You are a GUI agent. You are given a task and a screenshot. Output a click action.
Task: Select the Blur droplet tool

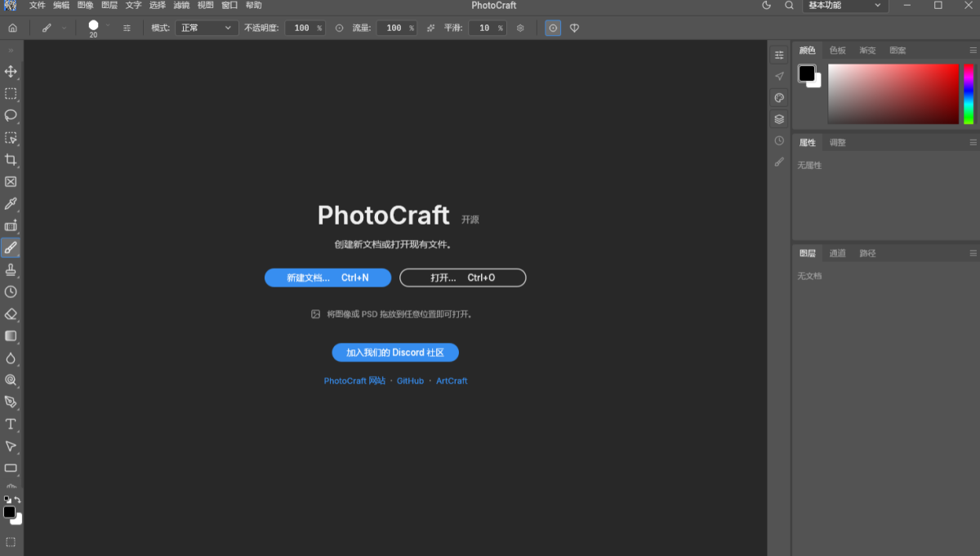11,358
